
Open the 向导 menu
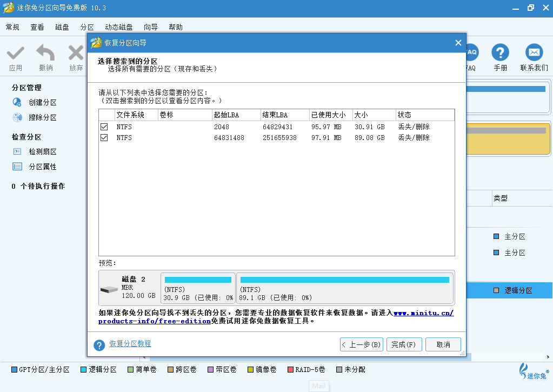pos(151,27)
